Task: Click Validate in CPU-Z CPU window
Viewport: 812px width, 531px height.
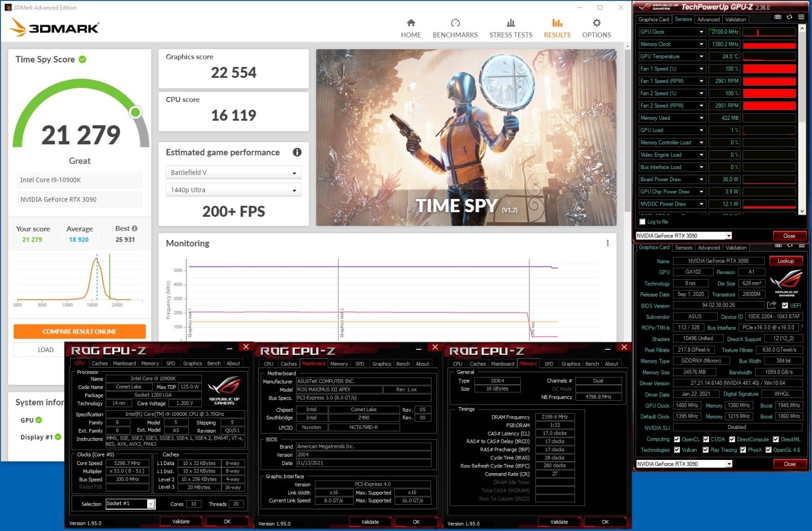Action: [181, 521]
